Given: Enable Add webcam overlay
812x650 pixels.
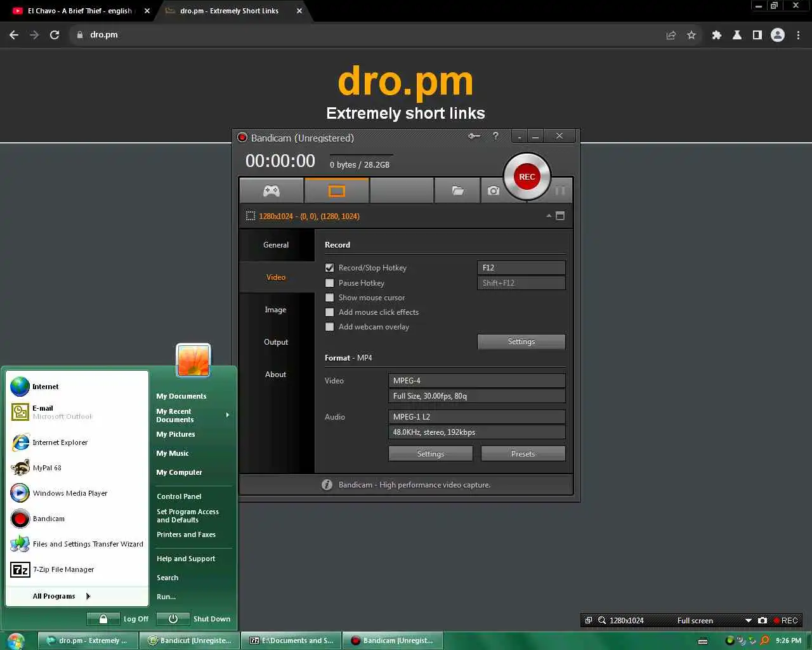Looking at the screenshot, I should [x=329, y=327].
